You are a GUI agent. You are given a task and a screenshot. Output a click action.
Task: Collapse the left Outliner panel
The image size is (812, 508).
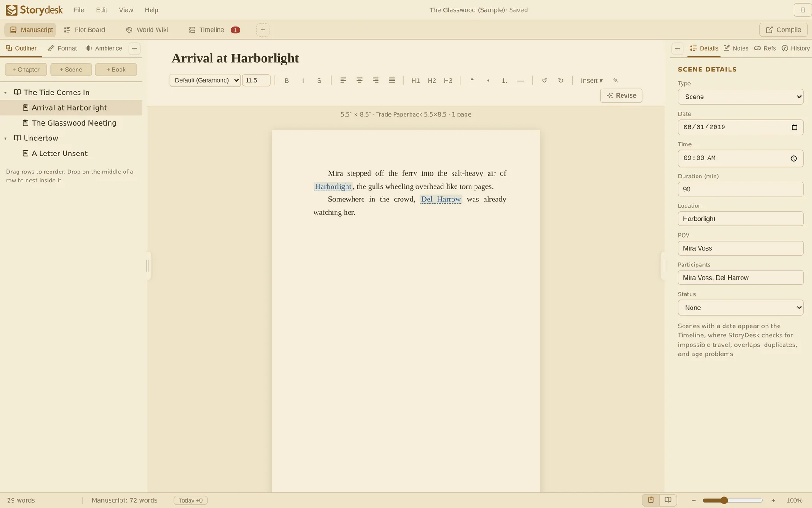click(134, 48)
